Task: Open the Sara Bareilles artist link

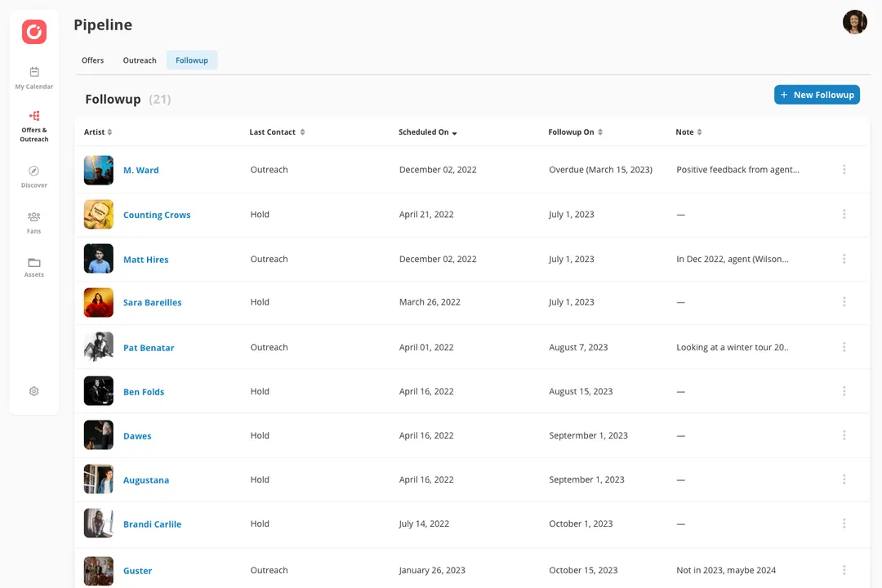Action: pos(153,302)
